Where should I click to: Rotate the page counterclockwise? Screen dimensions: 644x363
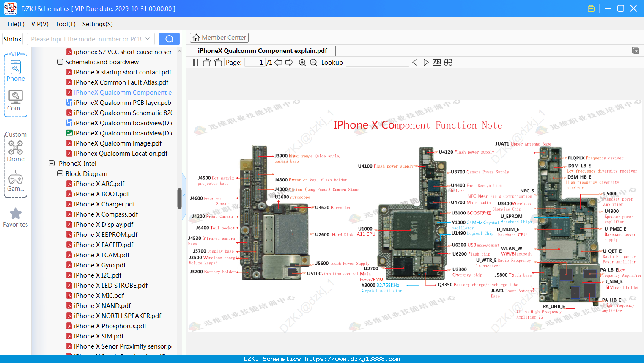(206, 63)
